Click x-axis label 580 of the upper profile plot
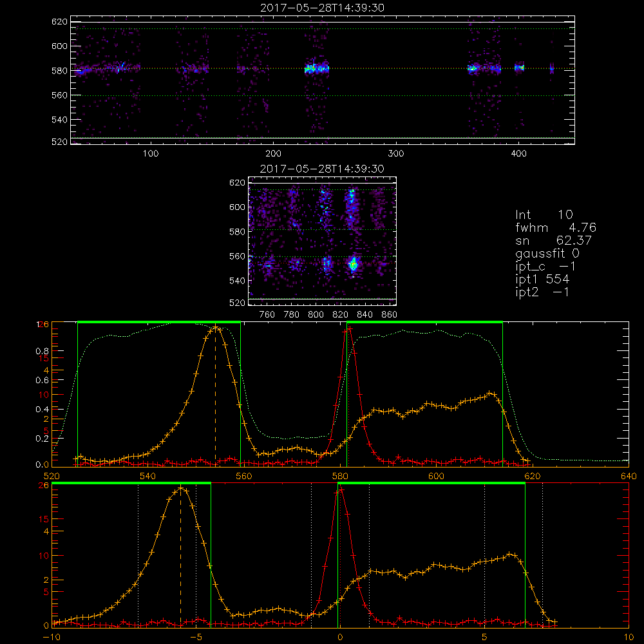 click(x=340, y=477)
